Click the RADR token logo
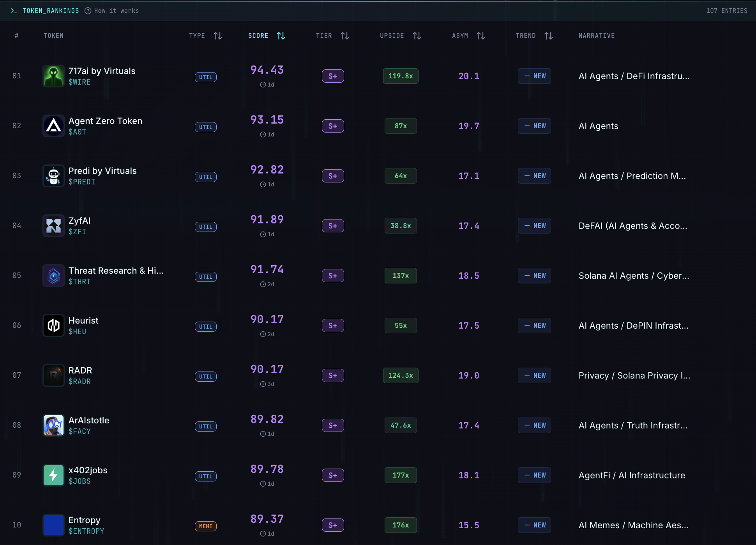Image resolution: width=756 pixels, height=545 pixels. (53, 375)
